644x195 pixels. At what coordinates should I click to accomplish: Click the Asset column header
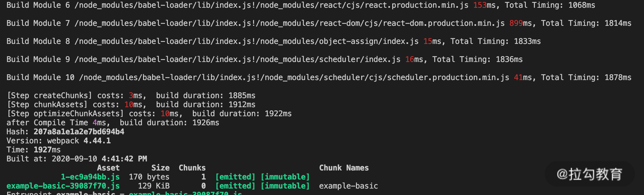[x=108, y=168]
